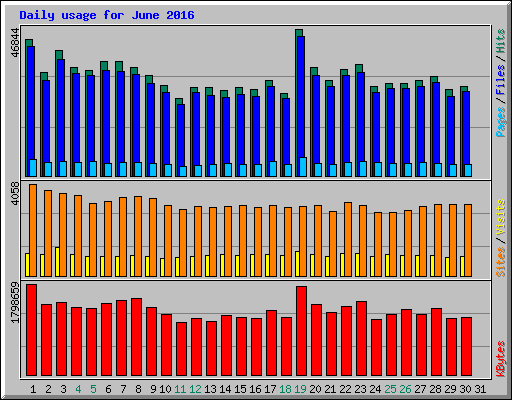
Task: Click the "Visits" legend label
Action: [x=500, y=218]
